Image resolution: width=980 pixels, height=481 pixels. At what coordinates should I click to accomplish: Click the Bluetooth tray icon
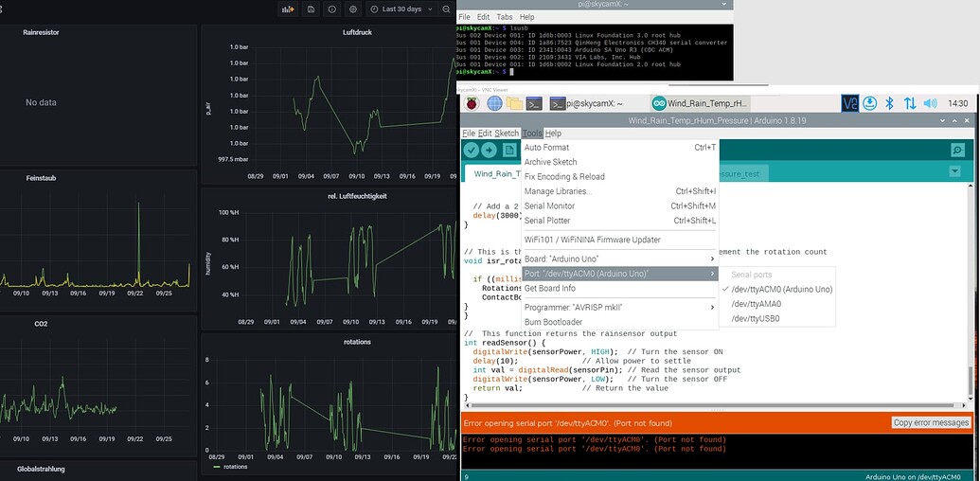(889, 104)
